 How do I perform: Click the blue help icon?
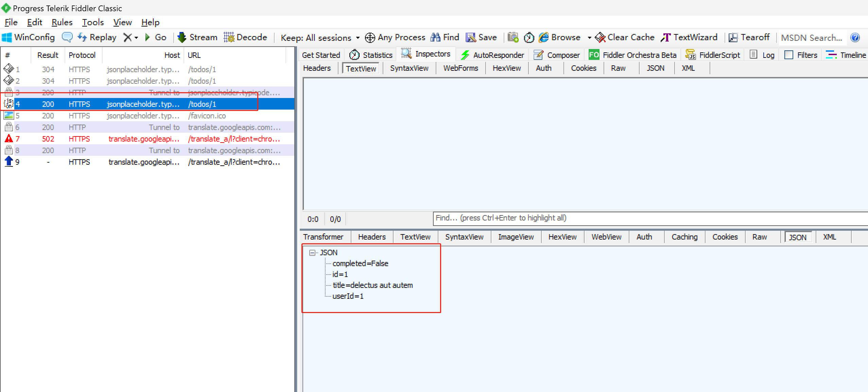(x=855, y=37)
